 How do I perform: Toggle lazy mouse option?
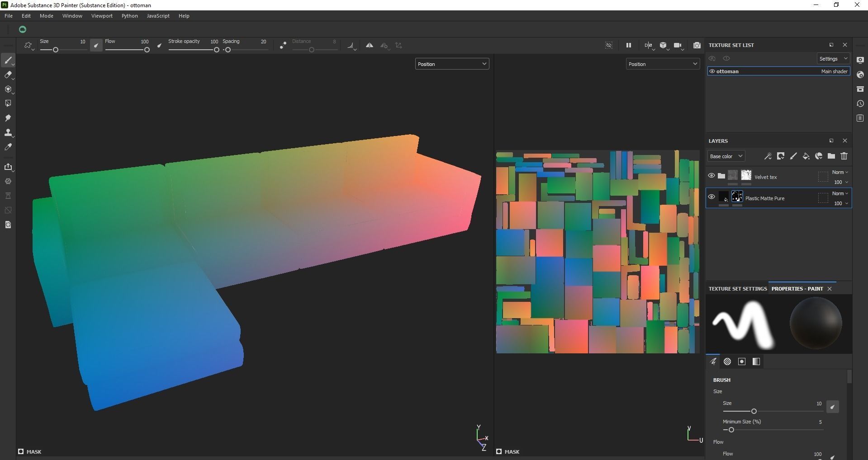point(283,45)
